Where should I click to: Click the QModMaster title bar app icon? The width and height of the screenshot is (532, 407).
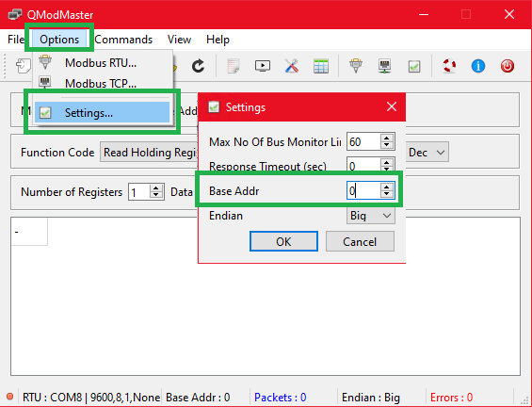click(15, 14)
